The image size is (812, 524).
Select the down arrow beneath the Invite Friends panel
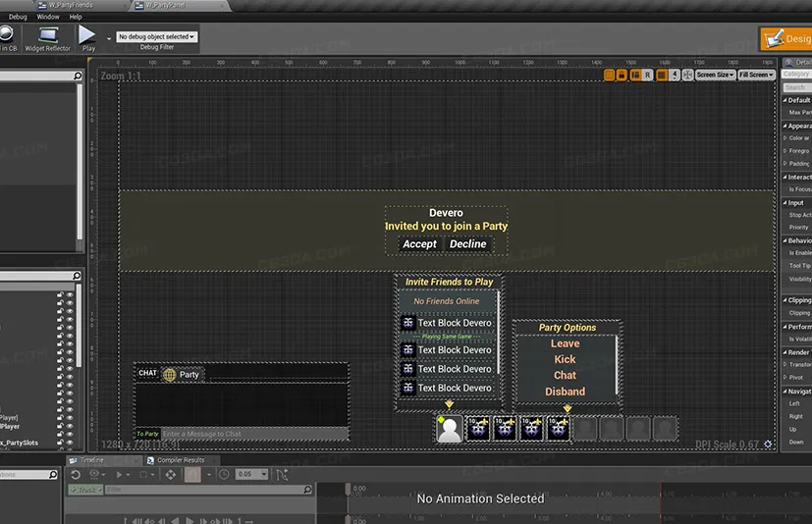click(449, 404)
